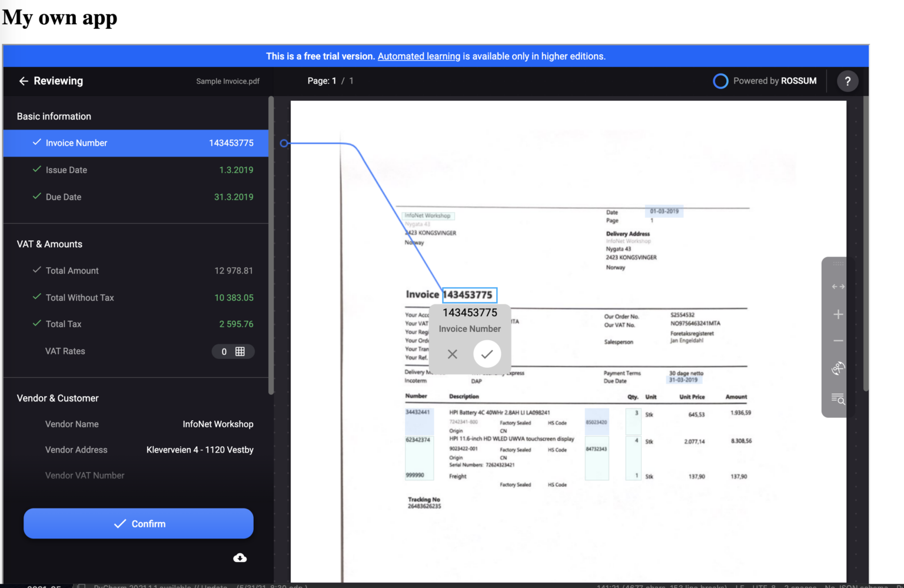The height and width of the screenshot is (588, 904).
Task: Select the rotate document tool
Action: 837,368
